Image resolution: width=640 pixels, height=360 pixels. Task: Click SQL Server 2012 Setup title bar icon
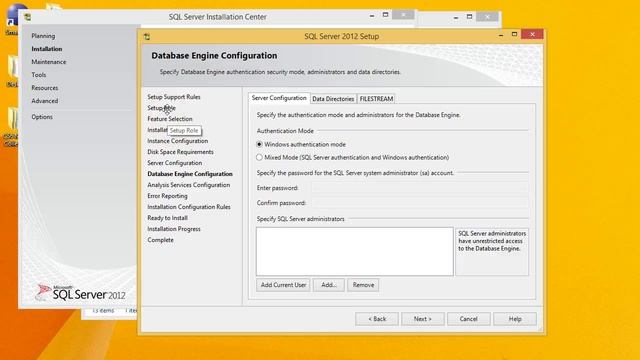[147, 37]
